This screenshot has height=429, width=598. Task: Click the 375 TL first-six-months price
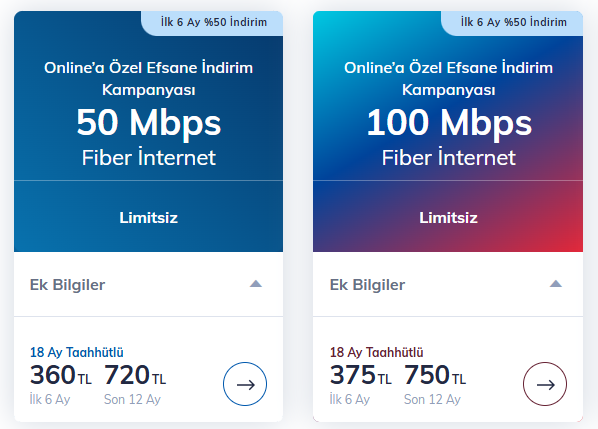coord(360,375)
